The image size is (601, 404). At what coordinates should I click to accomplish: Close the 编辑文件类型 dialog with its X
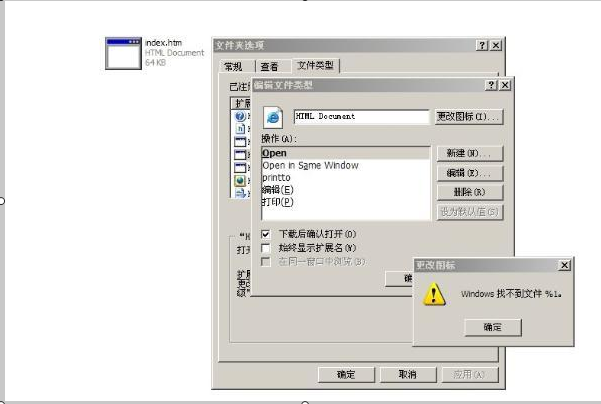coord(505,86)
